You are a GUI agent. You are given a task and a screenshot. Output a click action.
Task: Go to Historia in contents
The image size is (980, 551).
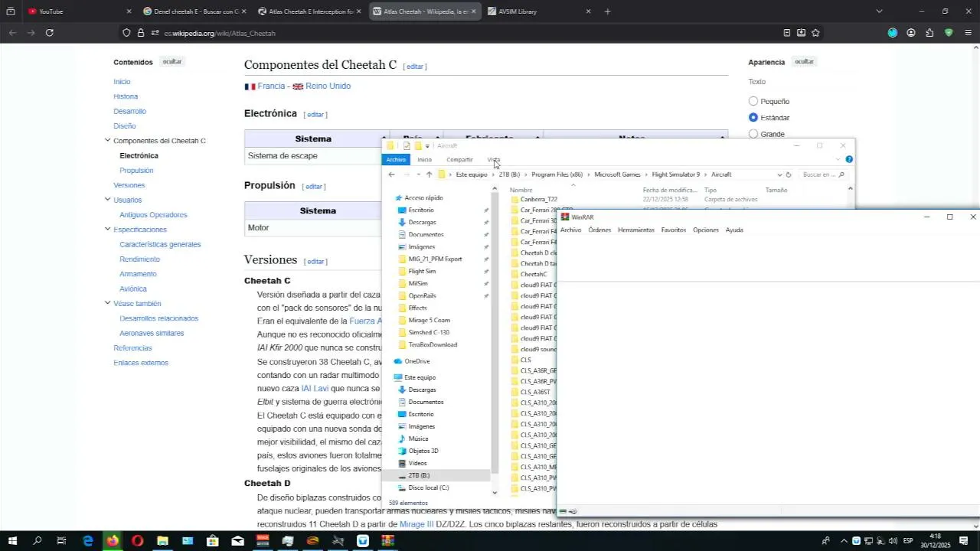pyautogui.click(x=126, y=96)
